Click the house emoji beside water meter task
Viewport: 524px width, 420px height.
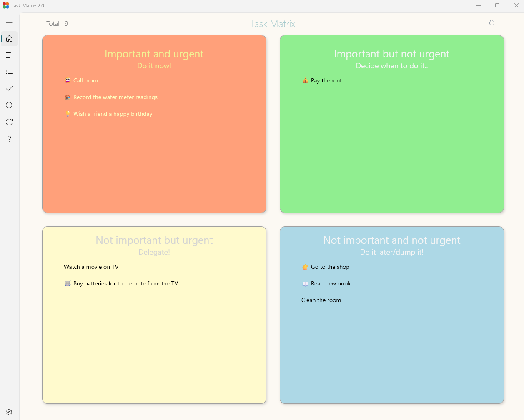[68, 97]
